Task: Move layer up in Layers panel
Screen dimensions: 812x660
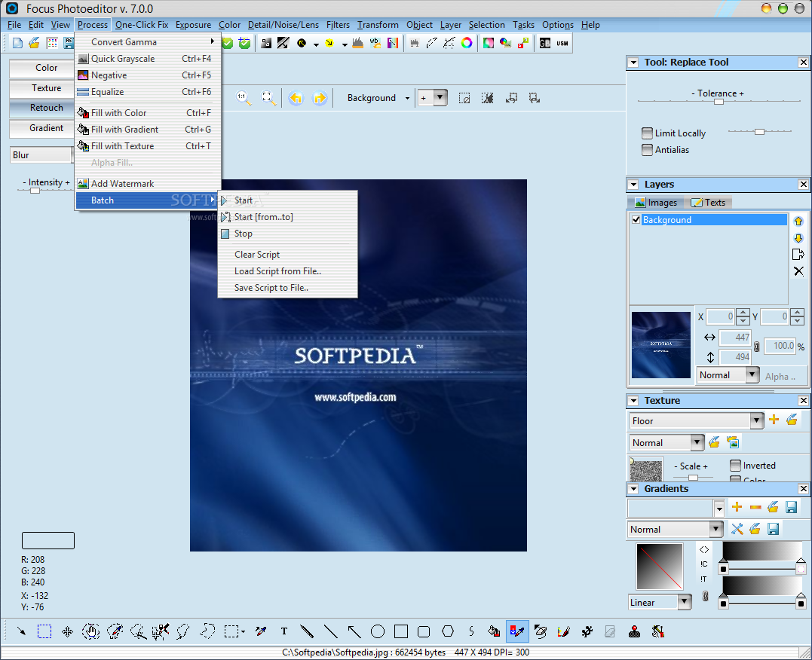Action: (798, 221)
